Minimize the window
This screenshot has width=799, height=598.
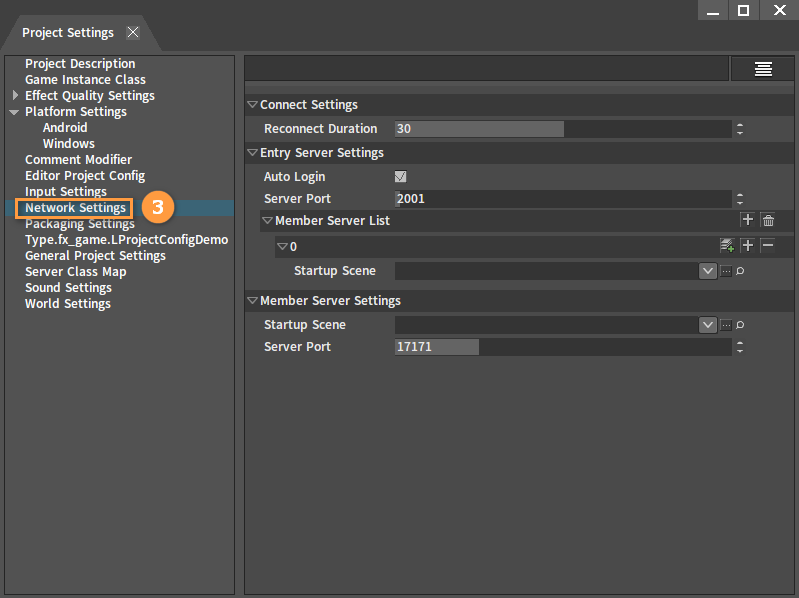coord(713,10)
